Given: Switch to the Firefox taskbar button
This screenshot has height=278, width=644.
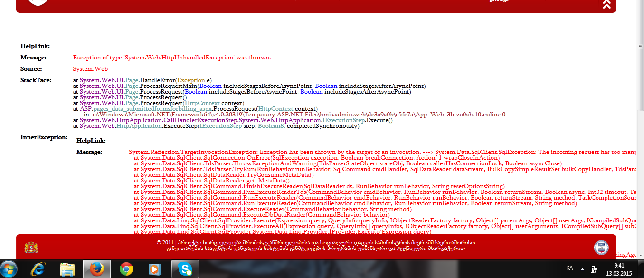Looking at the screenshot, I should coord(96,269).
